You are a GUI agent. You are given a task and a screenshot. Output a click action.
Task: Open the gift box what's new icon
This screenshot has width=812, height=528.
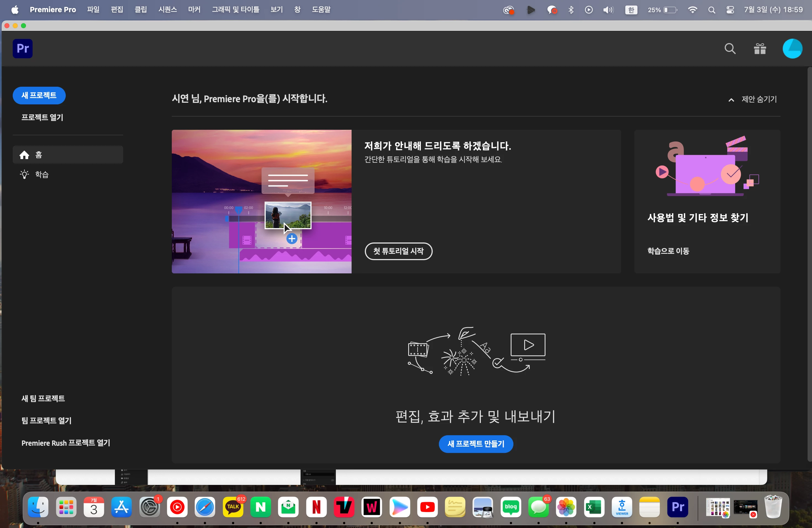[x=760, y=49]
